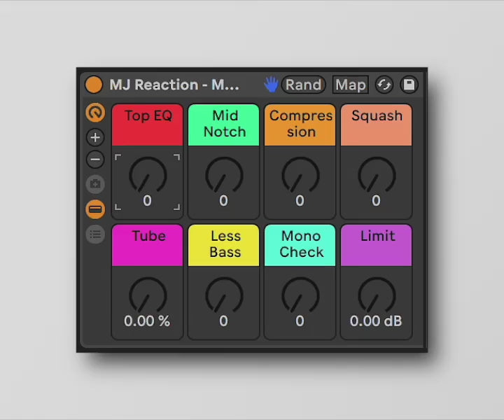Click the plus button to add macros
504x420 pixels.
[95, 137]
